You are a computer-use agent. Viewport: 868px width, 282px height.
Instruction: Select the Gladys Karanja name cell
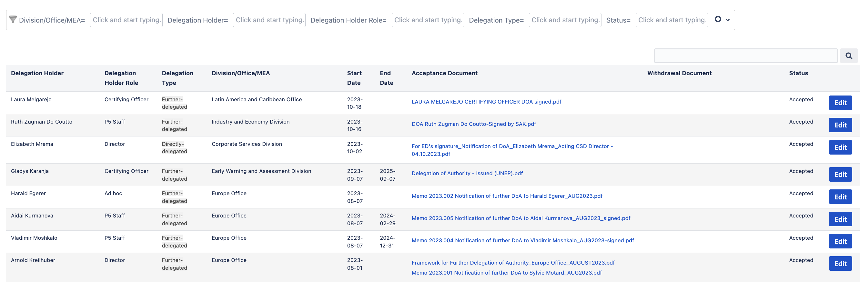(30, 171)
